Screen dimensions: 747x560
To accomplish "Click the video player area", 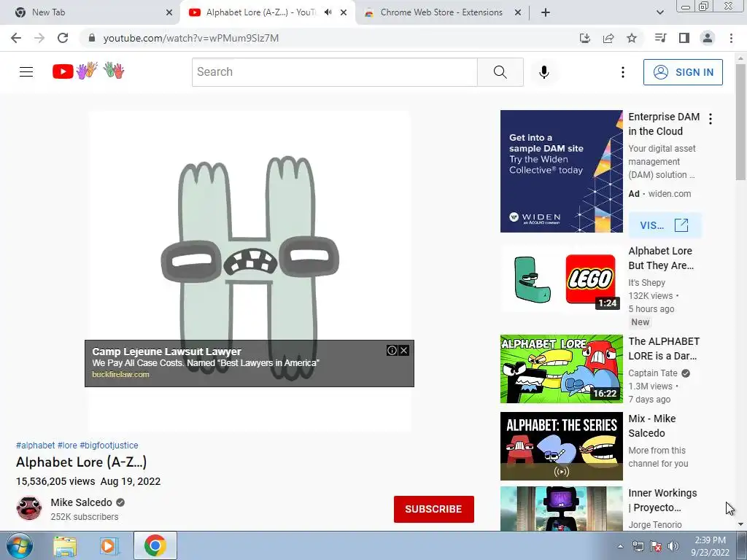I will pyautogui.click(x=249, y=271).
